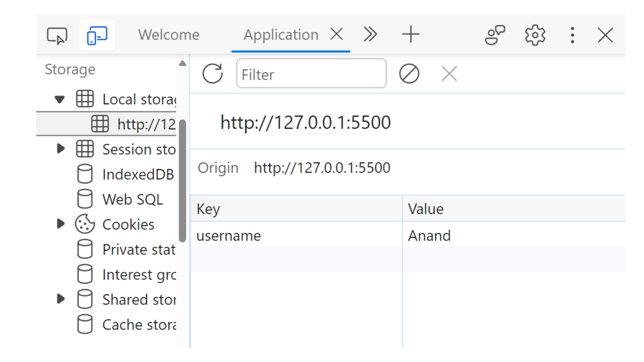This screenshot has width=644, height=362.
Task: Select the inspect element cursor icon
Action: [57, 35]
